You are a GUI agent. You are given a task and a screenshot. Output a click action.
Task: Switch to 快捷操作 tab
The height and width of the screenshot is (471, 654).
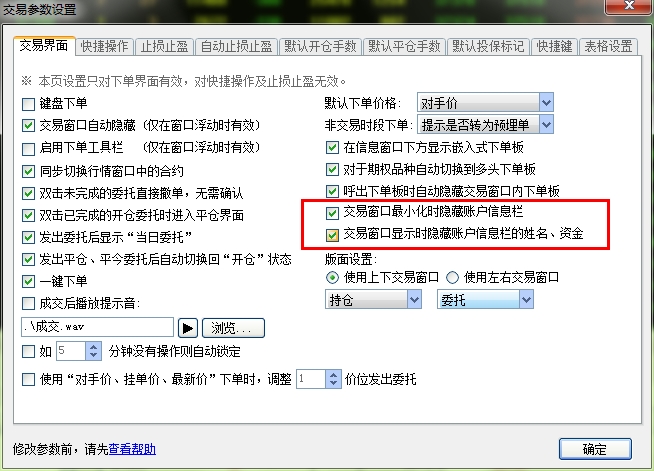105,46
